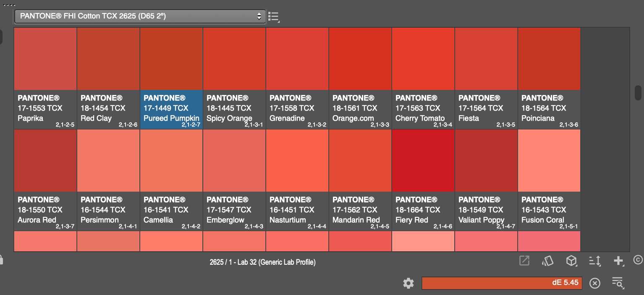Select the Cherry Tomato swatch

(423, 59)
